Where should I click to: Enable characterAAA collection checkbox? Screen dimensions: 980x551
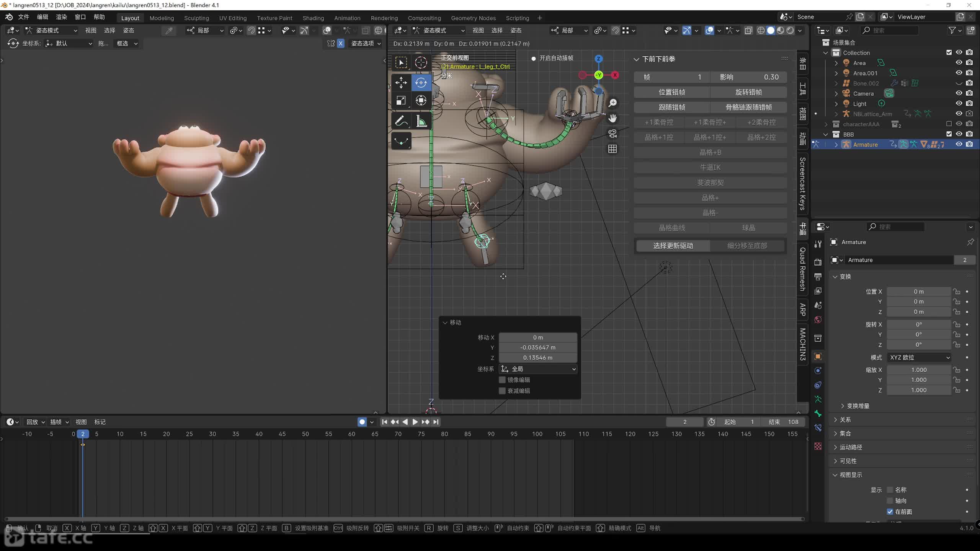(949, 124)
